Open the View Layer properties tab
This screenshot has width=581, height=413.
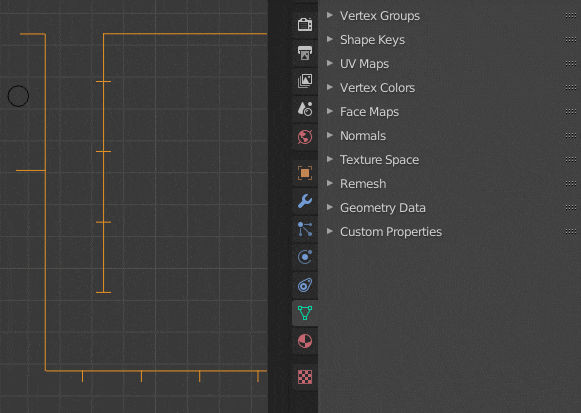tap(305, 80)
